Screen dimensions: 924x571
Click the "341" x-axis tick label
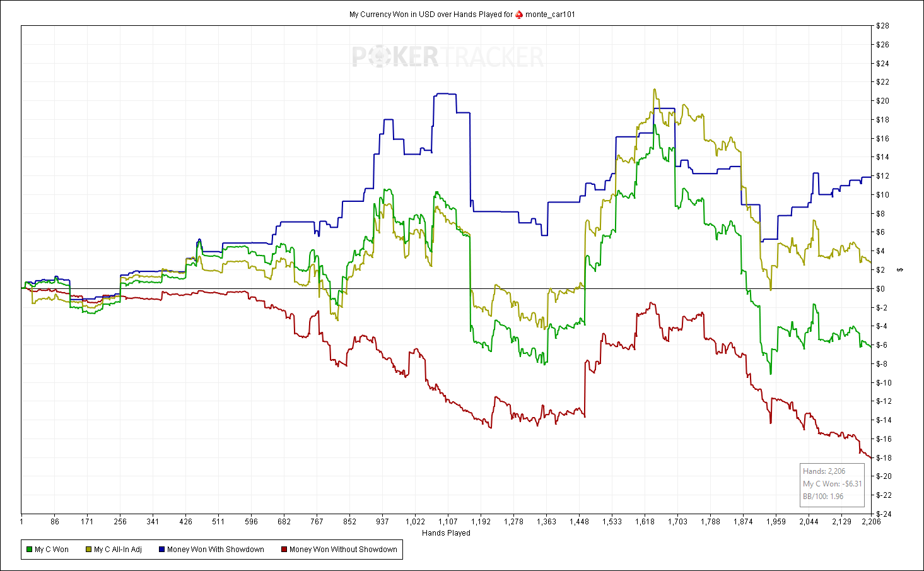click(153, 522)
